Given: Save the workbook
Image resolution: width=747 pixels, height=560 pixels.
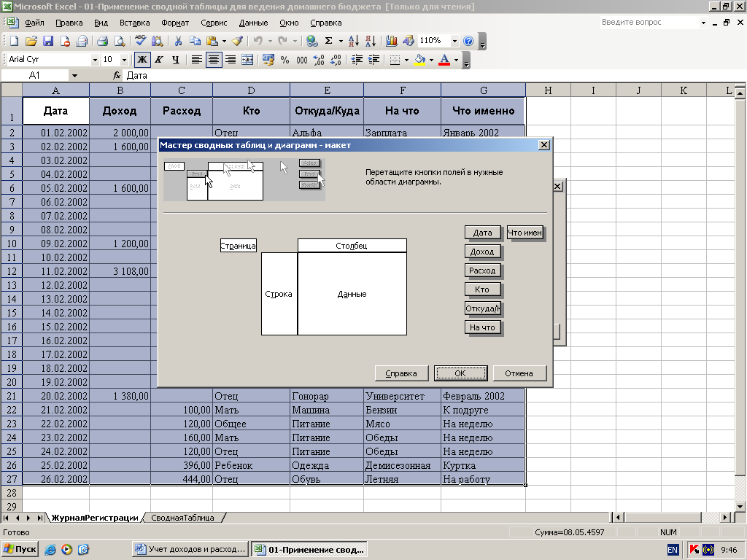Looking at the screenshot, I should 48,41.
